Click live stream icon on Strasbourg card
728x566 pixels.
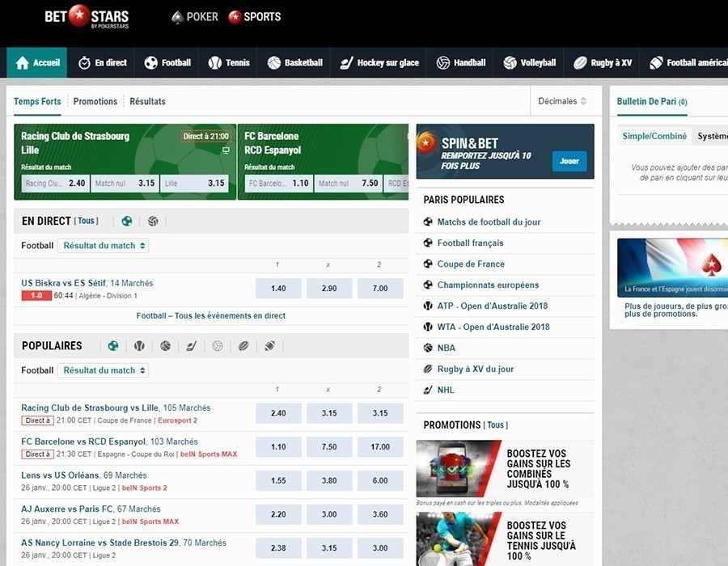click(x=226, y=150)
